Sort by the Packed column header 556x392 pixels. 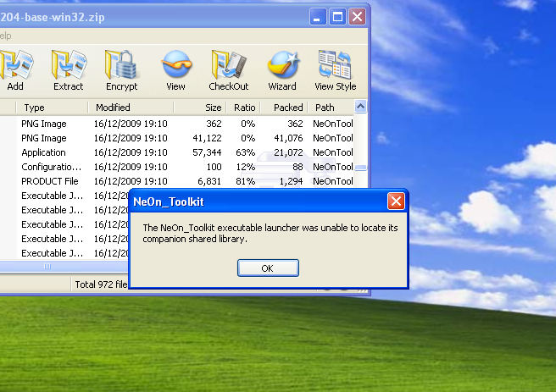pos(285,108)
